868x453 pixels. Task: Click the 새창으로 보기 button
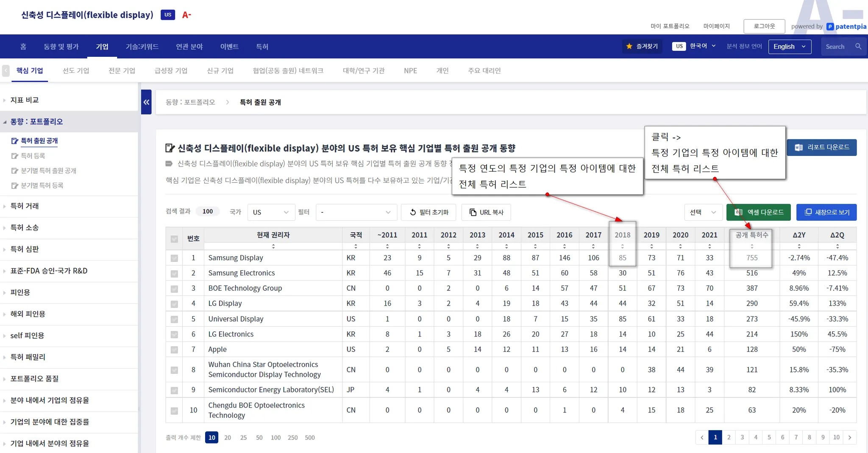point(826,212)
